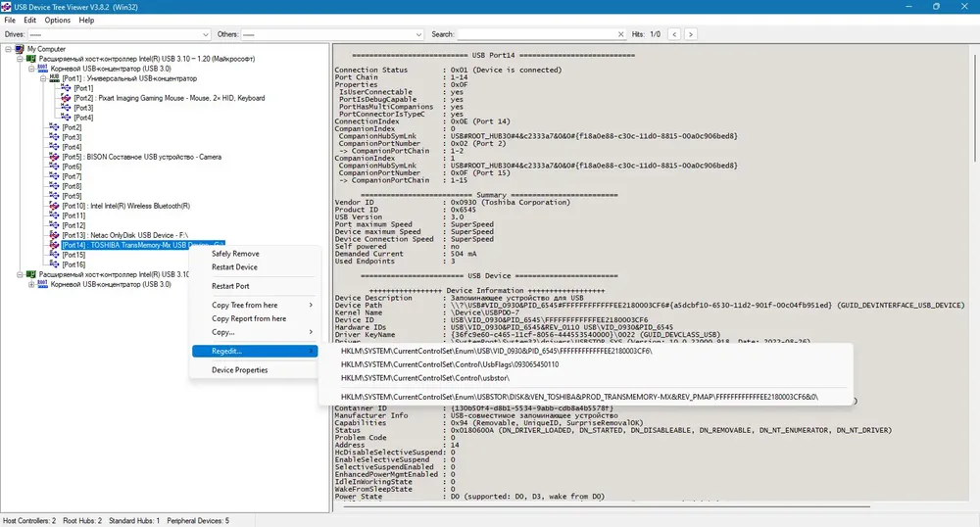
Task: Choose Safely Remove from context menu
Action: [x=255, y=254]
